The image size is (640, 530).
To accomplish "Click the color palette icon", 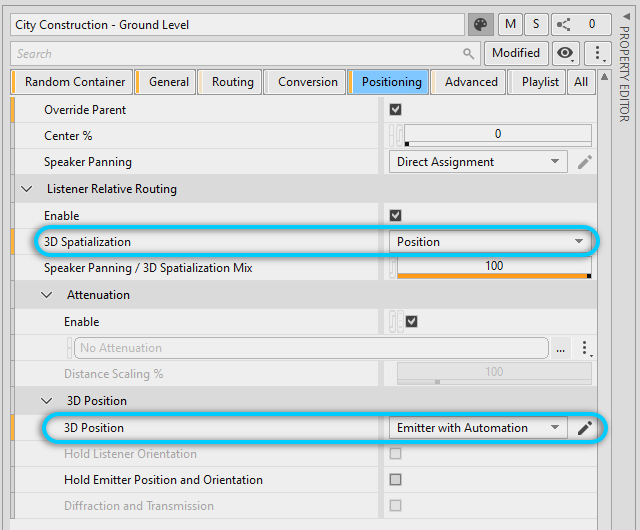I will pyautogui.click(x=481, y=24).
